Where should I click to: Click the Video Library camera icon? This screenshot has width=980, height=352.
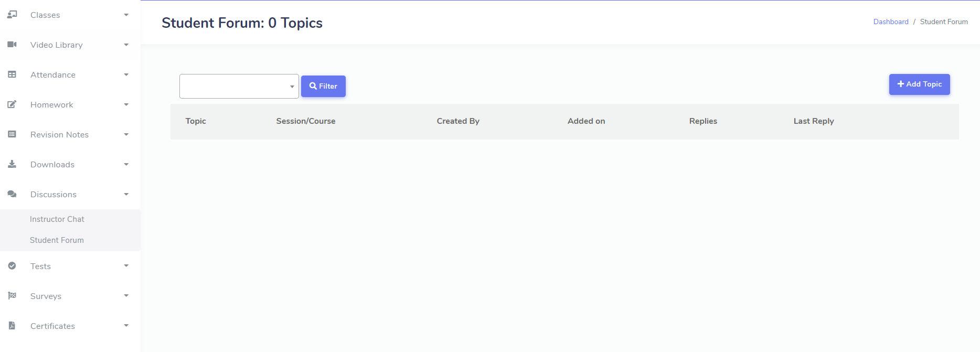(12, 45)
